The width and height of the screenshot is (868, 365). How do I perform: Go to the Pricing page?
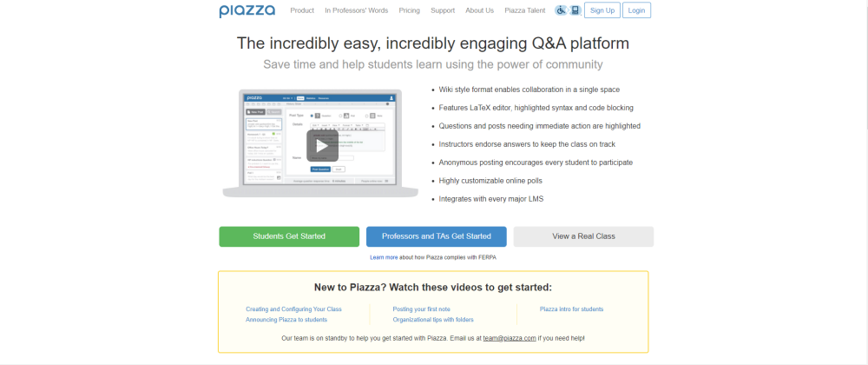tap(409, 10)
